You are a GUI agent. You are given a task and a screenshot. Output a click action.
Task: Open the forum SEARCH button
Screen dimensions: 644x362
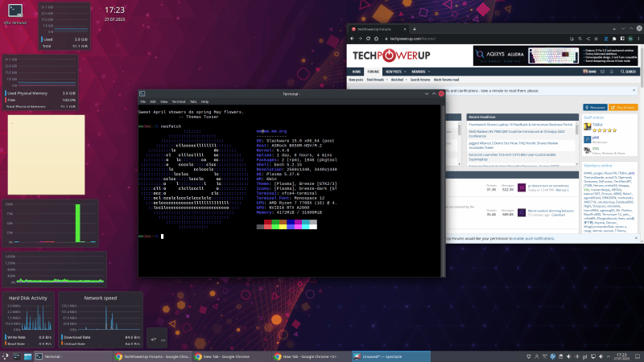point(628,72)
